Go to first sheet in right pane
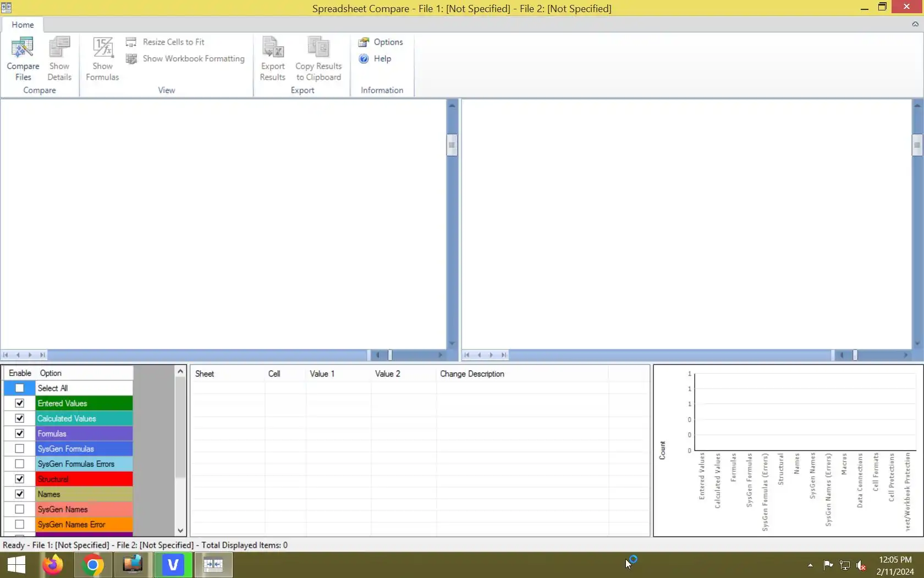The height and width of the screenshot is (578, 924). click(x=467, y=355)
